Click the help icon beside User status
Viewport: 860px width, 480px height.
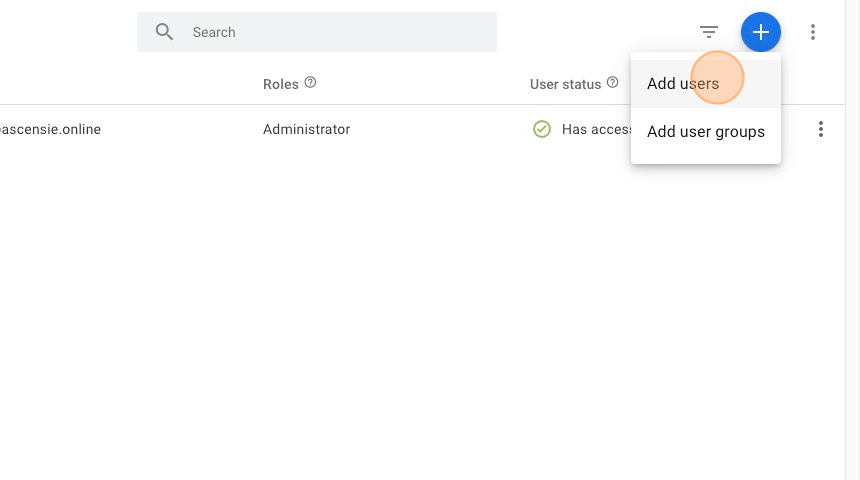[x=613, y=83]
